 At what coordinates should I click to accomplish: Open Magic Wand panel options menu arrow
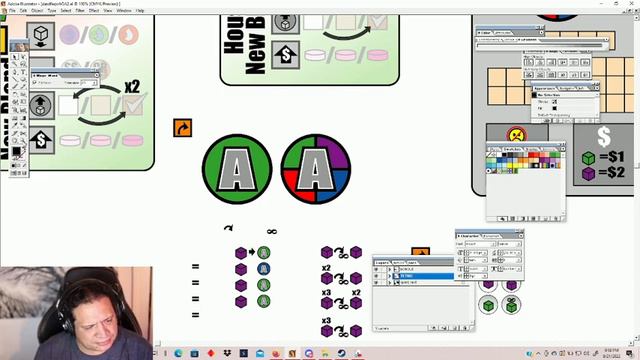96,75
